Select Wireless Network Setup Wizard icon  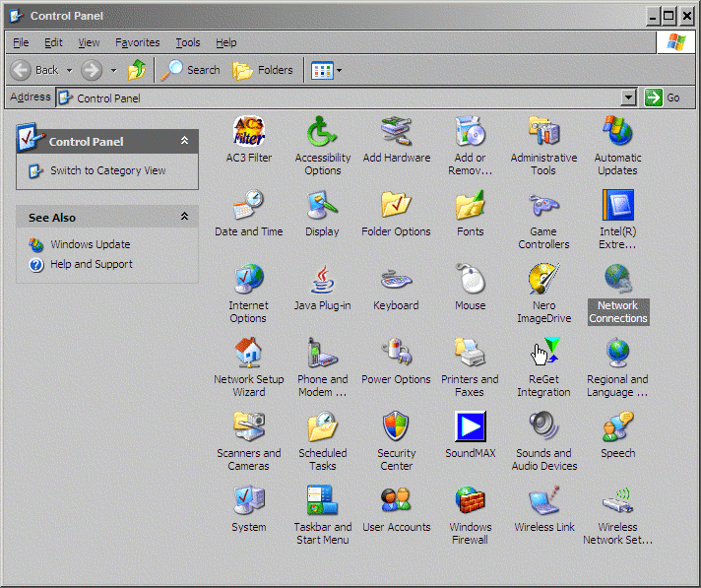point(617,500)
